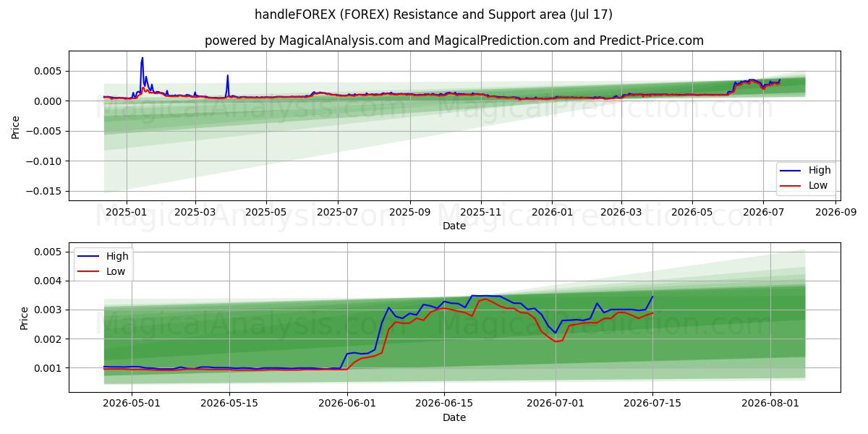This screenshot has height=434, width=868.
Task: Click the 2026-07 tick label on the top chart
Action: point(764,212)
